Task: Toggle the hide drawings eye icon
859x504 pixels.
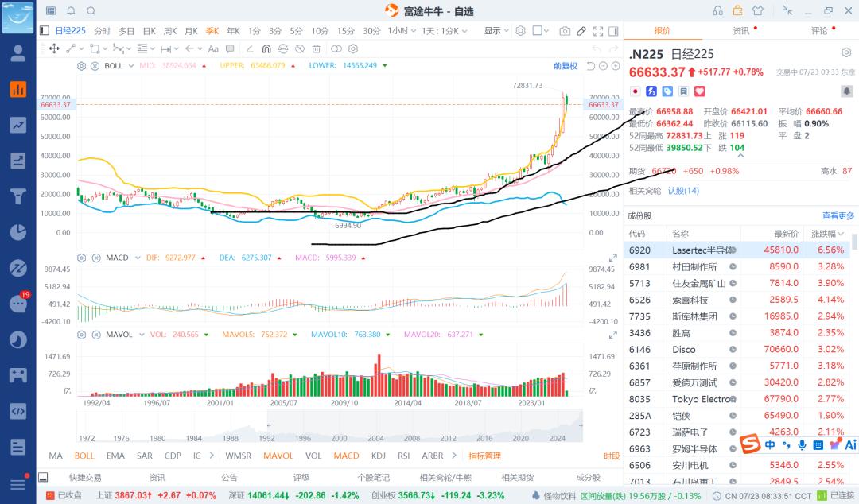Action: 300,48
